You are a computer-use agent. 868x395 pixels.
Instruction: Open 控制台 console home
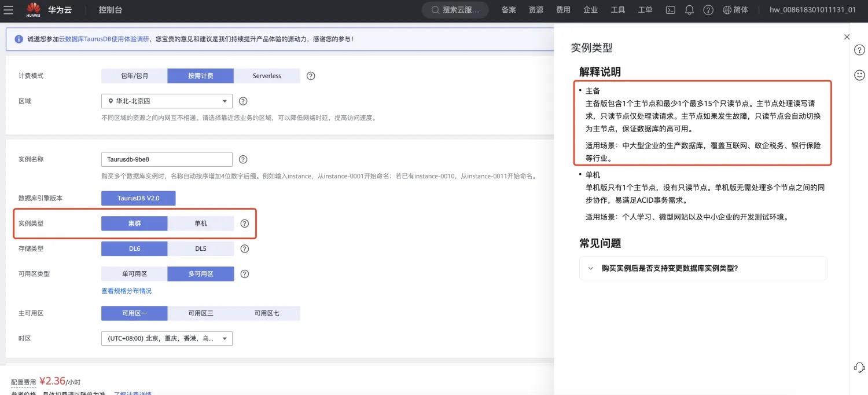(111, 10)
